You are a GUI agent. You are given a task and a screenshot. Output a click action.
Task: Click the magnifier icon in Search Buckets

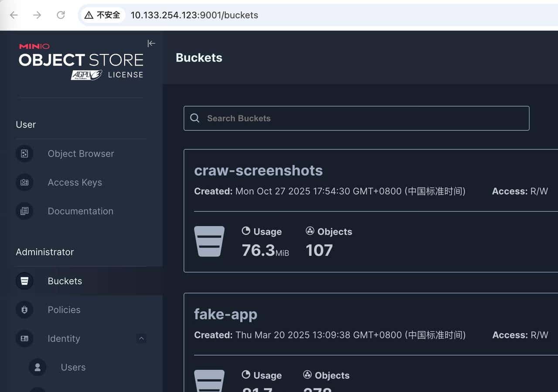coord(195,118)
